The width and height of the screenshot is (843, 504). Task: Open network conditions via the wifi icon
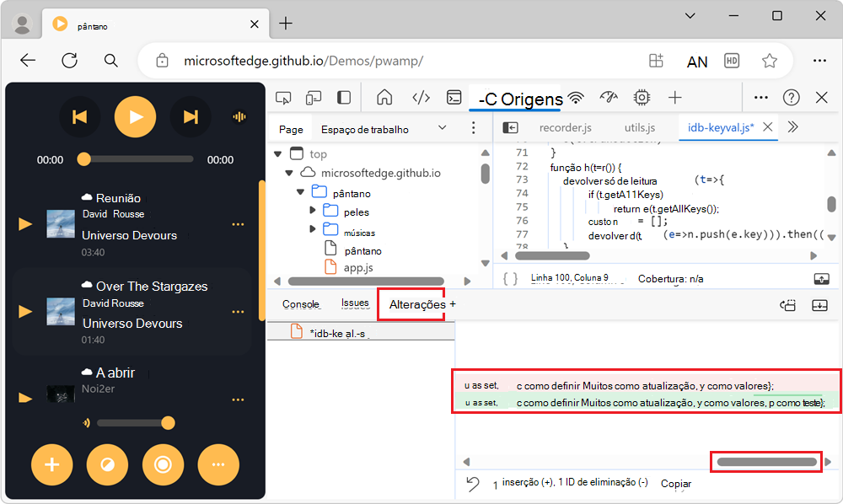tap(576, 98)
